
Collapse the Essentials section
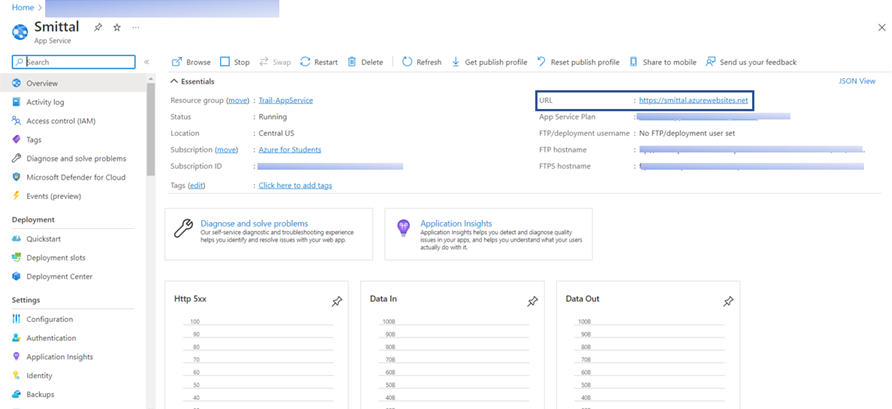click(x=192, y=81)
